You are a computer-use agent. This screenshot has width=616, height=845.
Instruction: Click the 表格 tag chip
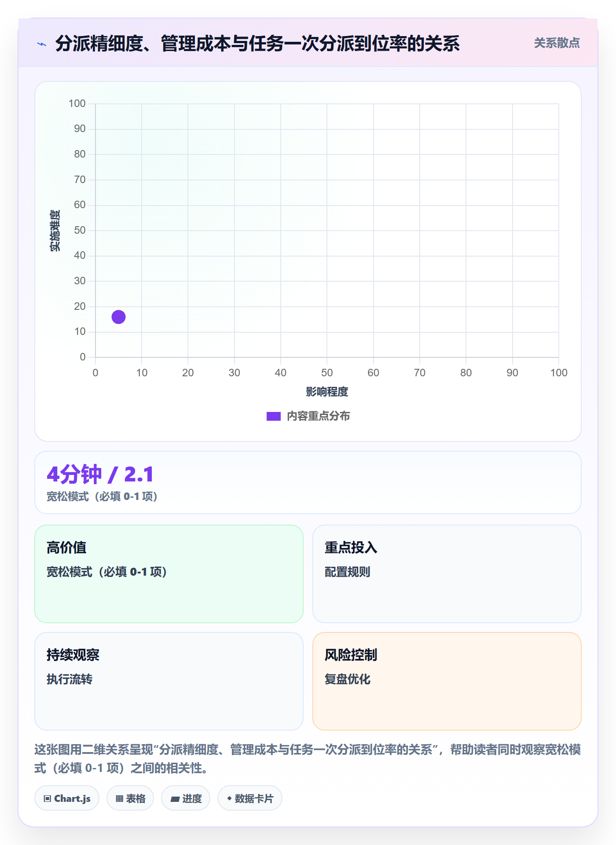tap(130, 798)
